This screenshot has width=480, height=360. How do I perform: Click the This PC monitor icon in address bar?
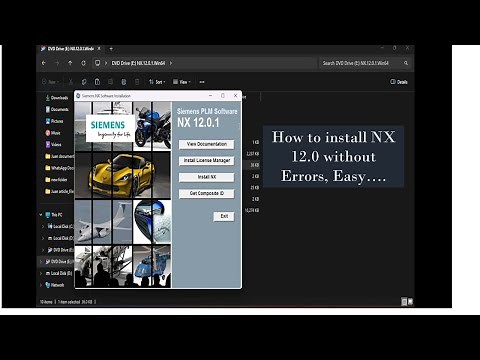click(x=97, y=63)
